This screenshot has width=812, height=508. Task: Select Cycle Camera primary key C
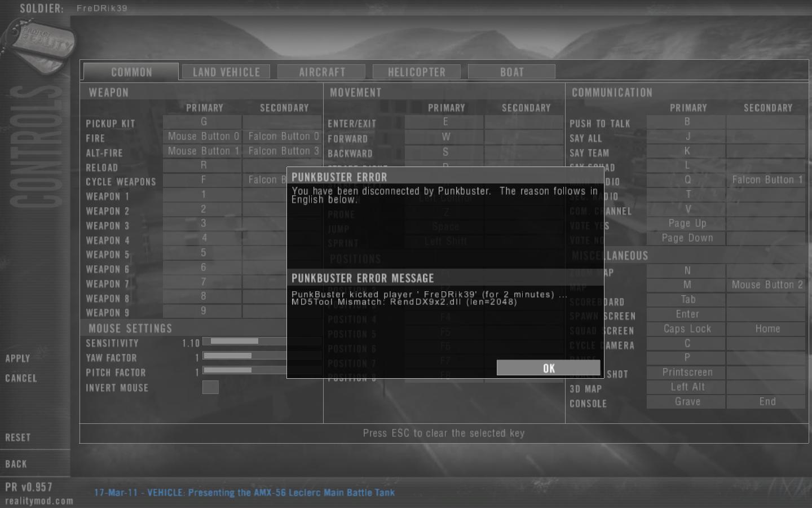686,343
